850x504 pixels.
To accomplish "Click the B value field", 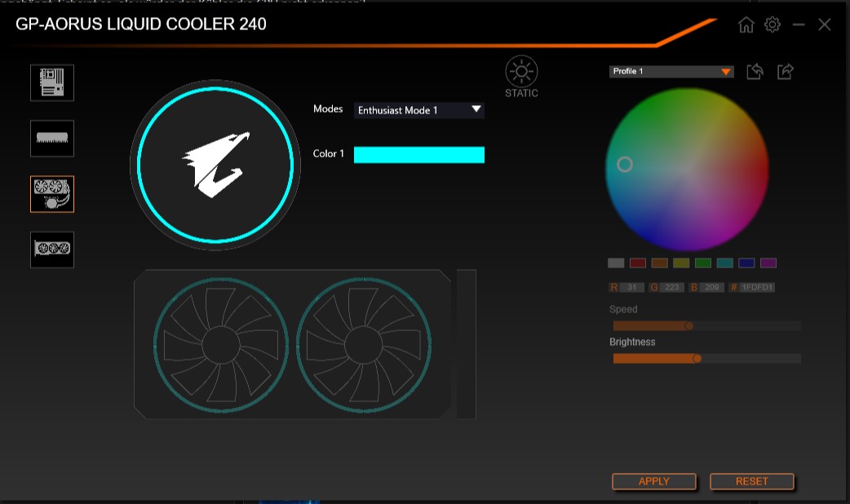I will pyautogui.click(x=712, y=287).
